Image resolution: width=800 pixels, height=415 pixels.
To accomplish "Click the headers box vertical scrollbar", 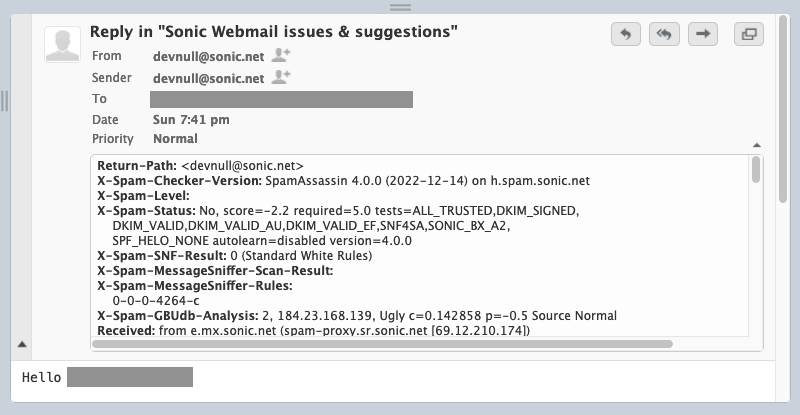I will [x=756, y=170].
